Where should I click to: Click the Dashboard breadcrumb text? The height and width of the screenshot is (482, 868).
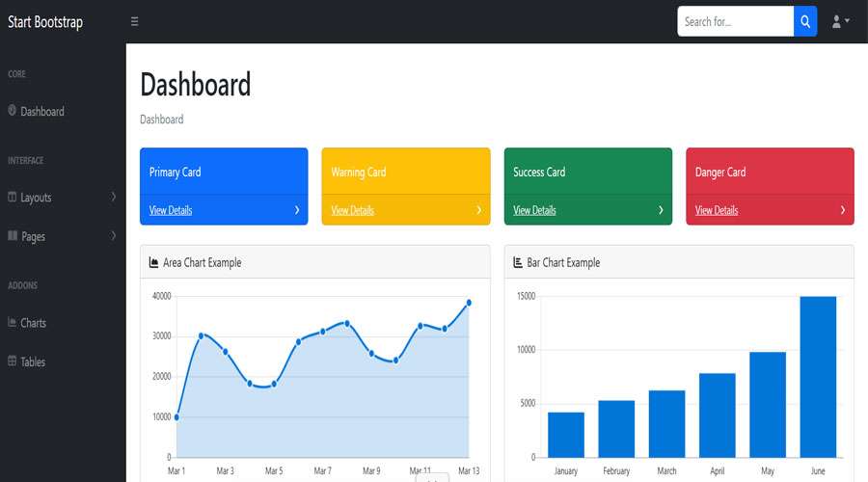point(162,120)
